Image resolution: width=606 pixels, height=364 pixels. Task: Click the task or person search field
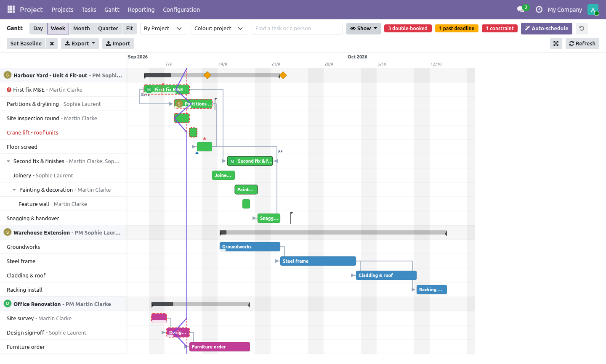pos(297,28)
